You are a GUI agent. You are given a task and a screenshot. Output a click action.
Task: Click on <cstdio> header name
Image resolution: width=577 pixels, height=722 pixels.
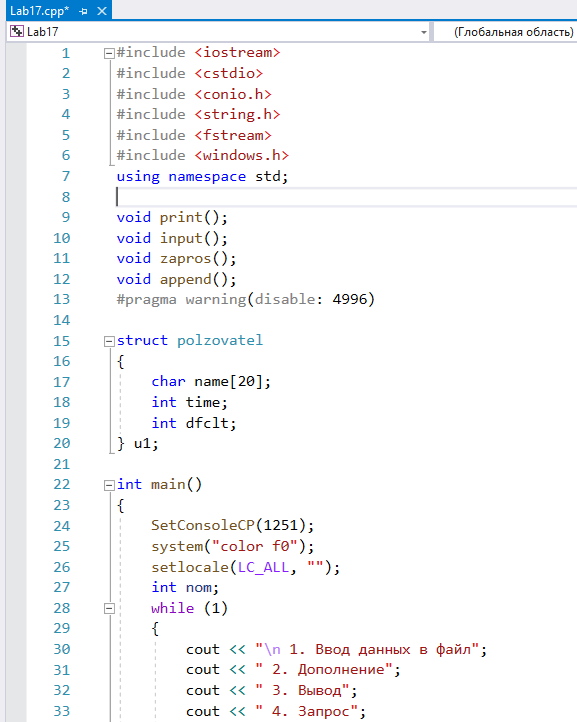pyautogui.click(x=228, y=73)
